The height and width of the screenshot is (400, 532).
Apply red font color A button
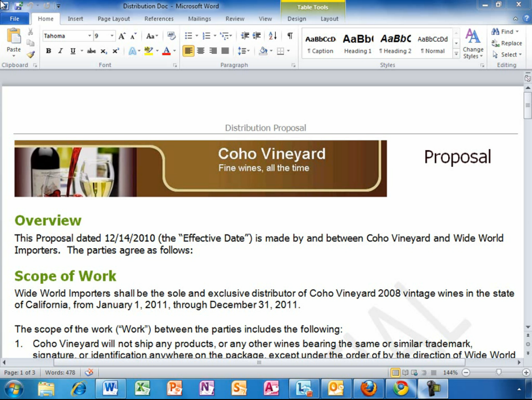166,51
